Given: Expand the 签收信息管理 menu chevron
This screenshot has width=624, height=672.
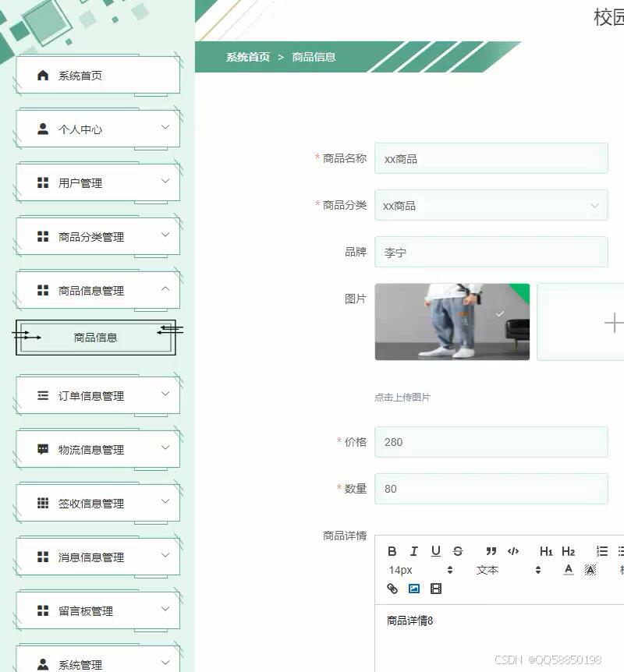Looking at the screenshot, I should pos(165,501).
